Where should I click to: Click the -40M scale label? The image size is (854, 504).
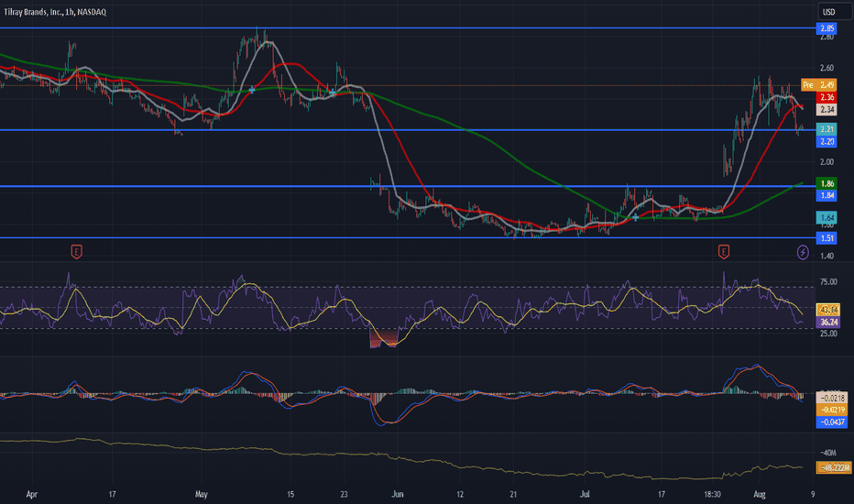pos(827,453)
